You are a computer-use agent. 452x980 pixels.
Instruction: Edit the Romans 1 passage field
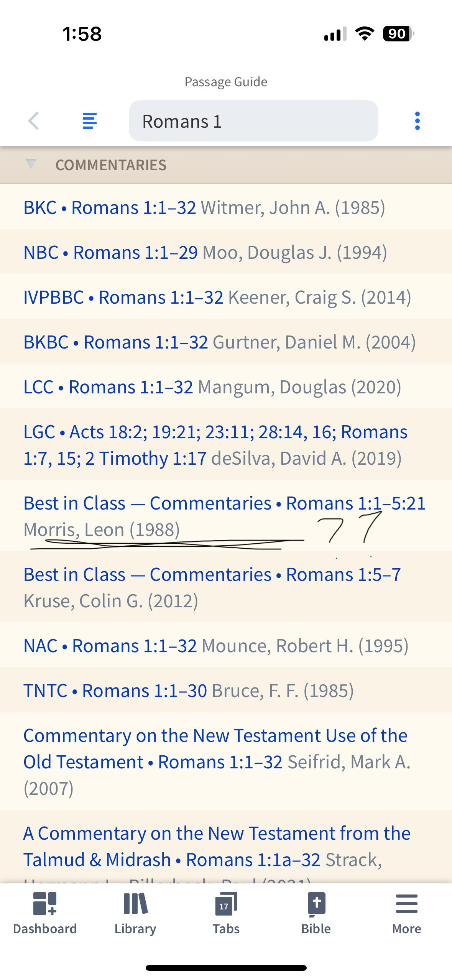253,121
